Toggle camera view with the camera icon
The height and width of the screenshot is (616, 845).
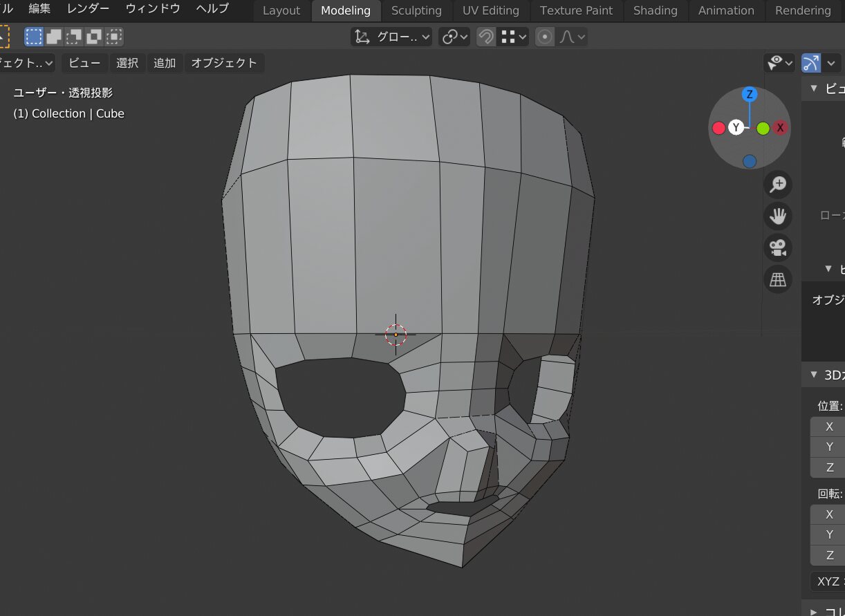point(778,248)
